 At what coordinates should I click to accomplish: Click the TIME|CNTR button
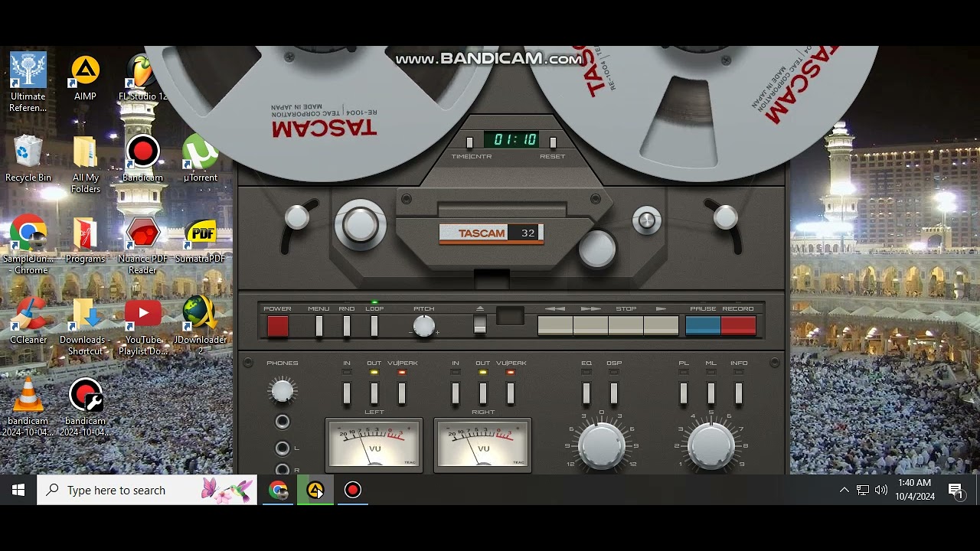tap(470, 143)
